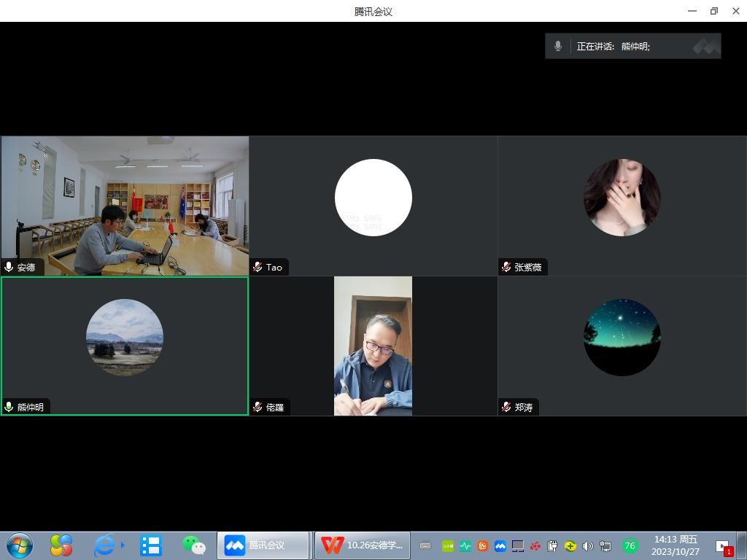Select the 安德 conference room video tile
This screenshot has width=747, height=560.
125,206
